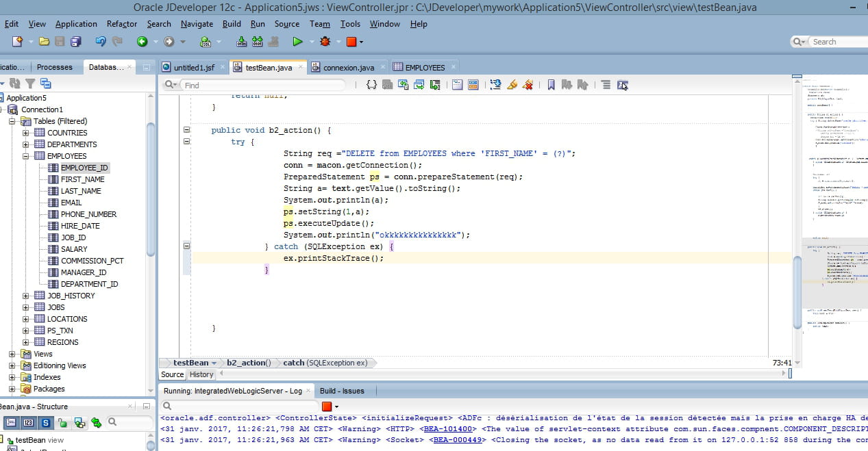This screenshot has width=868, height=451.
Task: Expand the JOB_HISTORY table node
Action: [x=26, y=296]
